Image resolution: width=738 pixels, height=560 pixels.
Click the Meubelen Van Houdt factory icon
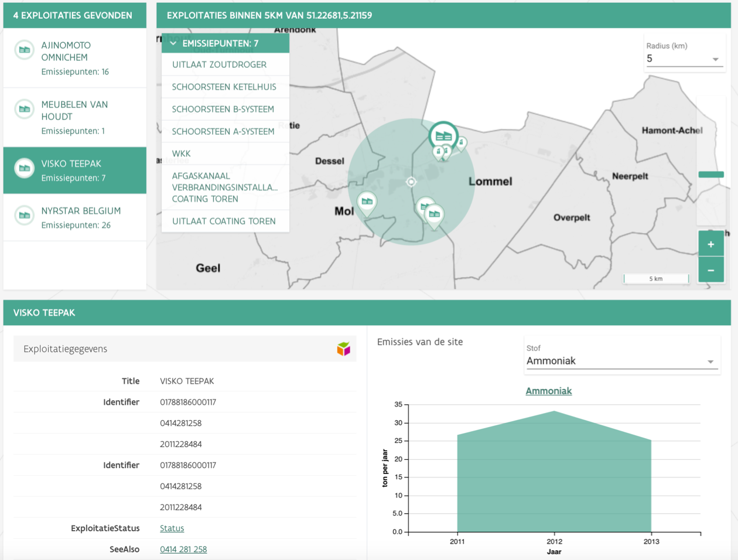coord(25,109)
